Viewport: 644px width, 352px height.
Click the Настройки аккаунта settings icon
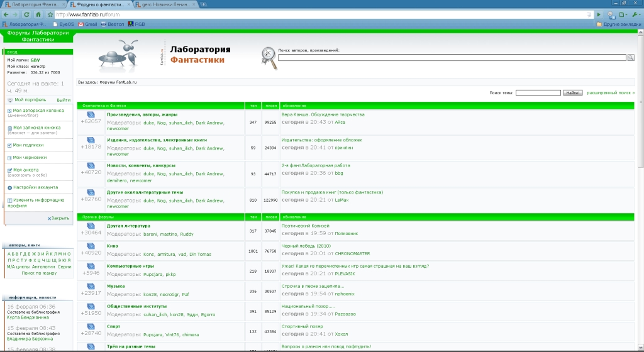point(9,187)
